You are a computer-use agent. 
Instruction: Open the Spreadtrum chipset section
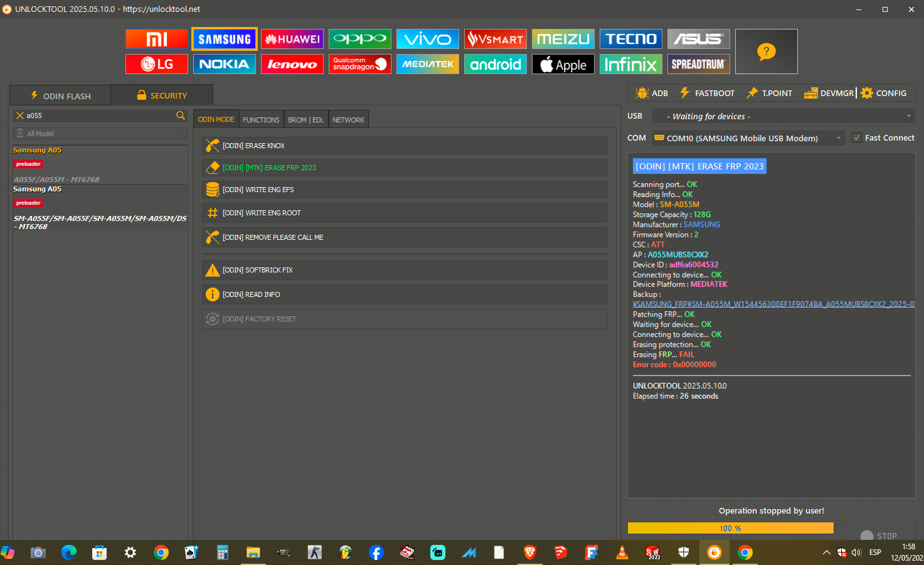pyautogui.click(x=699, y=64)
